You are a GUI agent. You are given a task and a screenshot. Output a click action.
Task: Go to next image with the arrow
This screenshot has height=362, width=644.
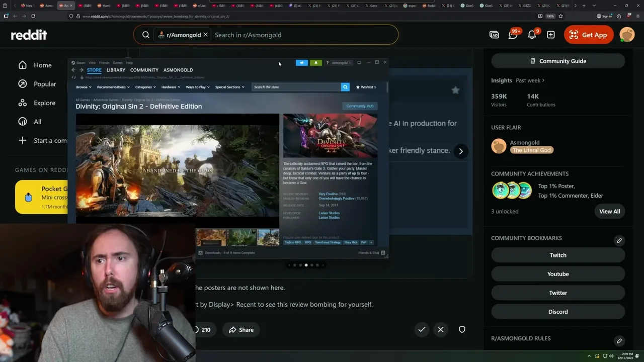pos(460,151)
